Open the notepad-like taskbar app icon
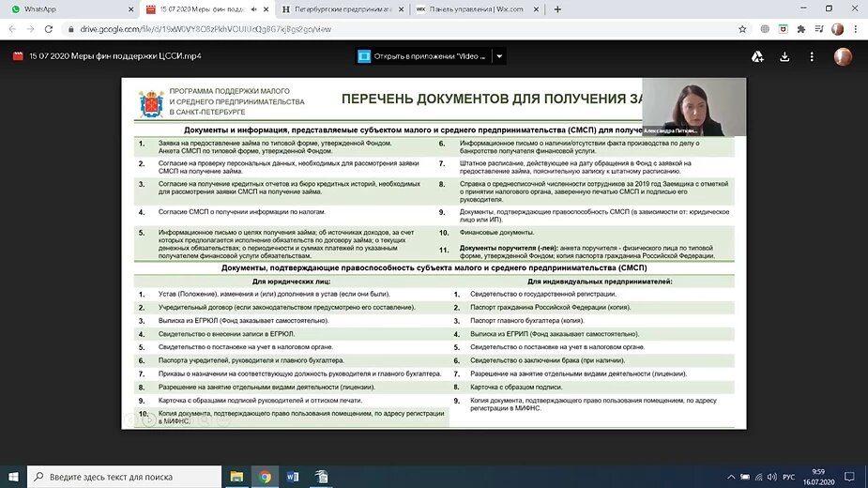 pos(322,477)
